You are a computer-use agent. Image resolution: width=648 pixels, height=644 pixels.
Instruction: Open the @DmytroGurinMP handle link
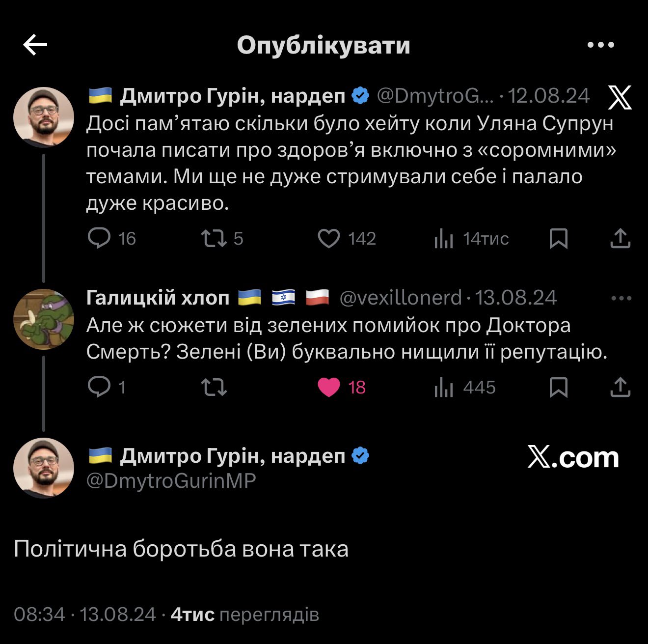171,480
